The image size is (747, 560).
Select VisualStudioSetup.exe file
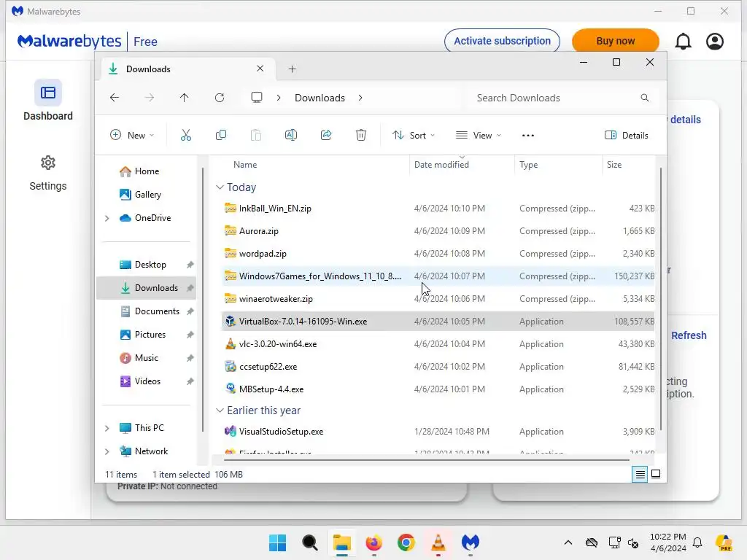coord(438,432)
